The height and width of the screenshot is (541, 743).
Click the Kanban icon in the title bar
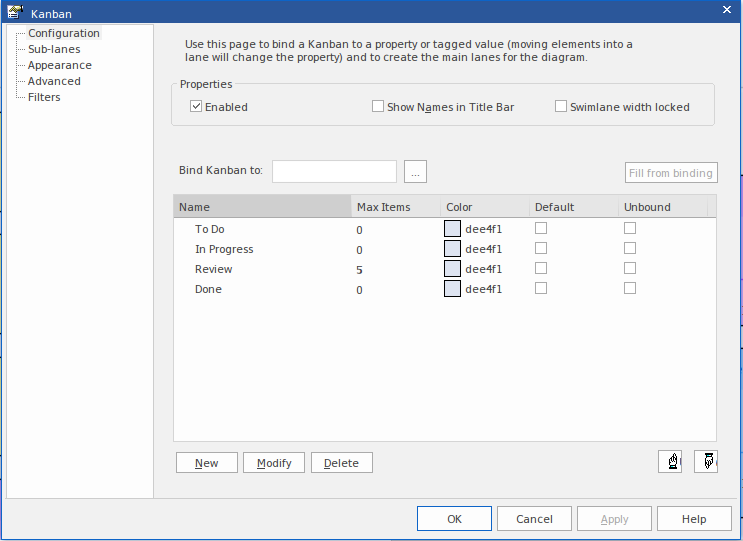pos(16,12)
